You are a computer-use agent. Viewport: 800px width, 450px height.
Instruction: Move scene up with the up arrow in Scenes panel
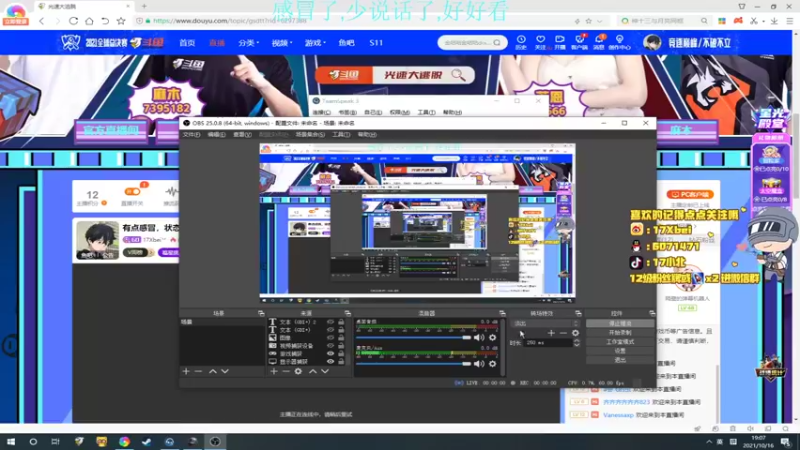click(213, 371)
